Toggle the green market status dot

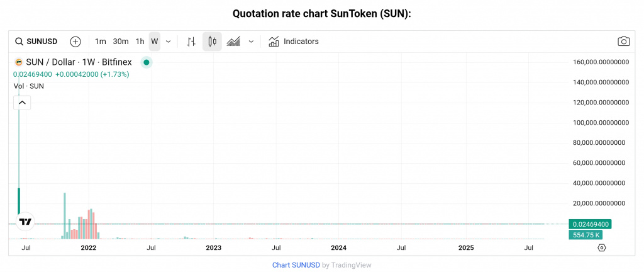tap(146, 62)
